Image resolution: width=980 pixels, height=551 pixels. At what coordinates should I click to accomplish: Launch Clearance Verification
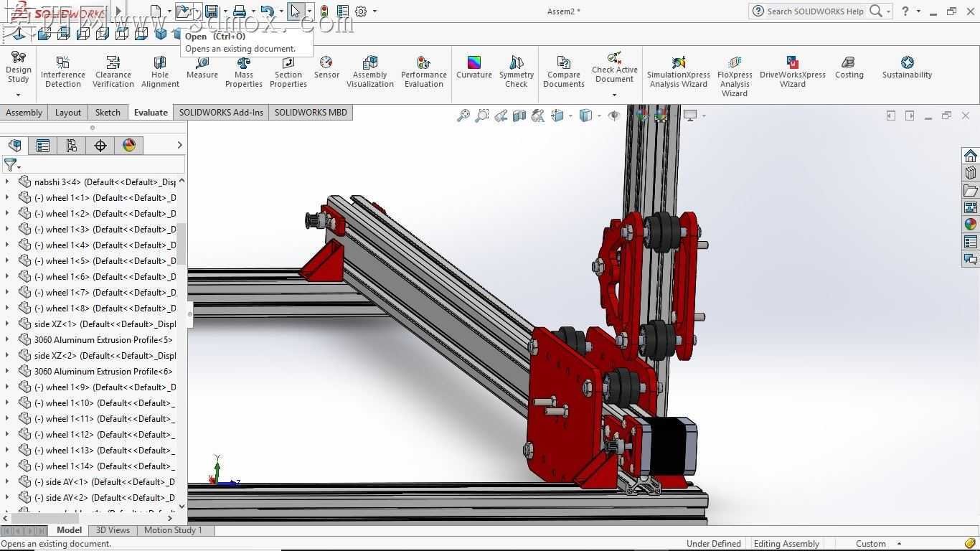[113, 72]
